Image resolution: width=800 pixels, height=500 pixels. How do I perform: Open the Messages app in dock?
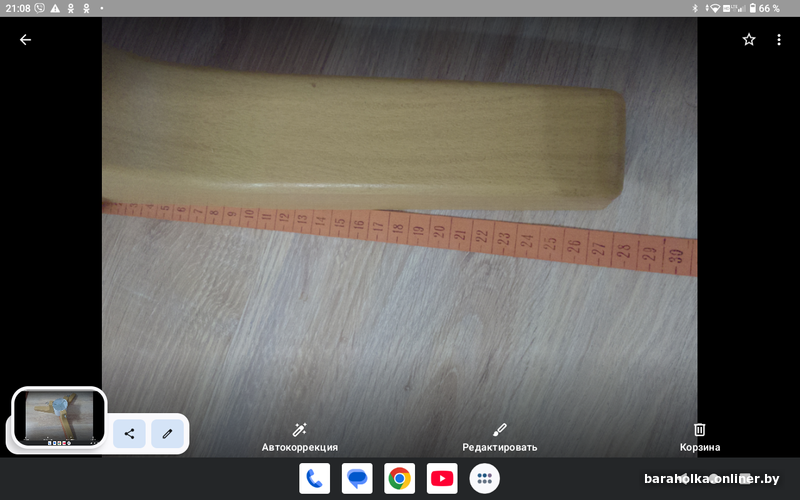click(357, 479)
